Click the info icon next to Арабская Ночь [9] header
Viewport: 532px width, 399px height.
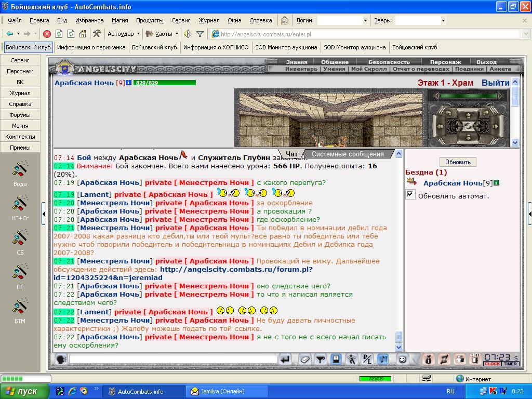point(129,83)
